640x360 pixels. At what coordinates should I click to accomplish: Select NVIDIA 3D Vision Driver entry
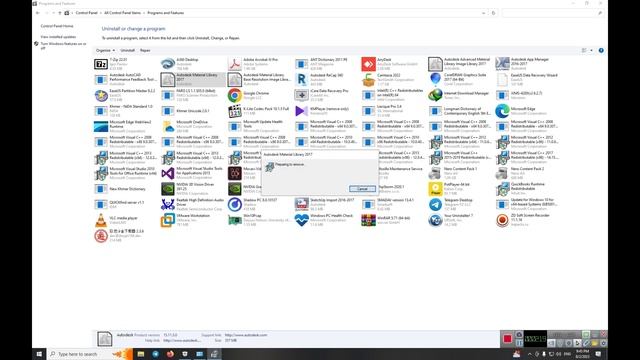tap(193, 189)
